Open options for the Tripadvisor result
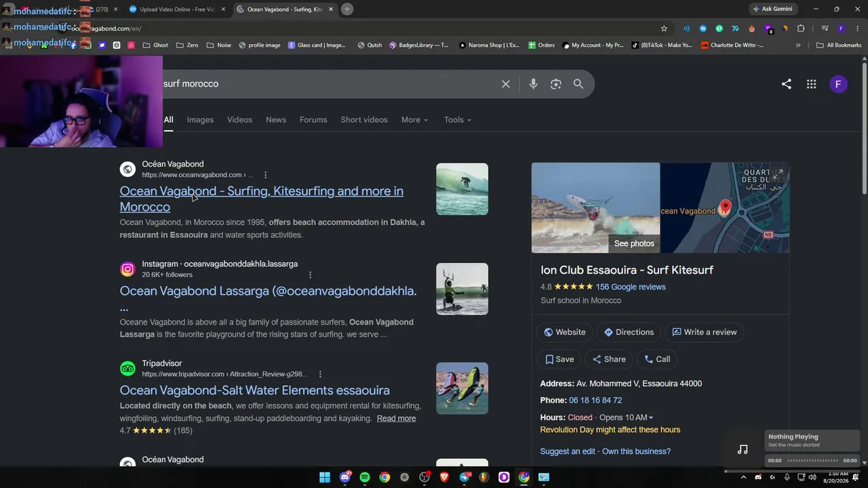Viewport: 868px width, 488px height. click(320, 374)
